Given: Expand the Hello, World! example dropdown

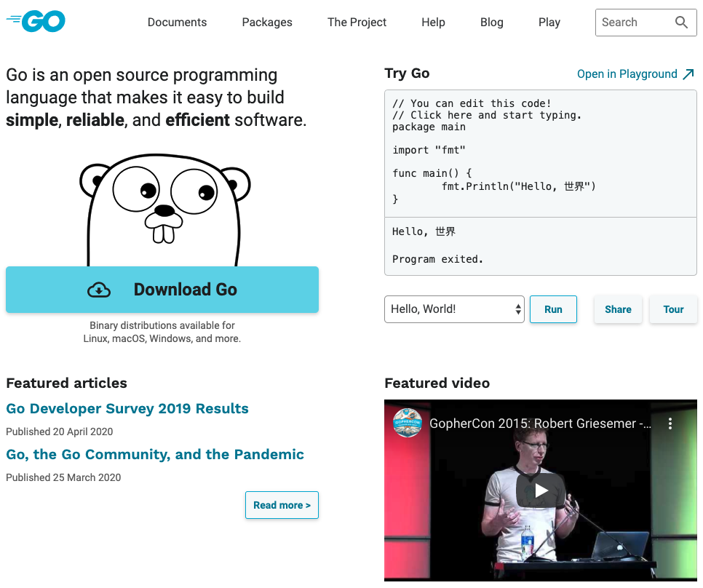Looking at the screenshot, I should click(454, 309).
